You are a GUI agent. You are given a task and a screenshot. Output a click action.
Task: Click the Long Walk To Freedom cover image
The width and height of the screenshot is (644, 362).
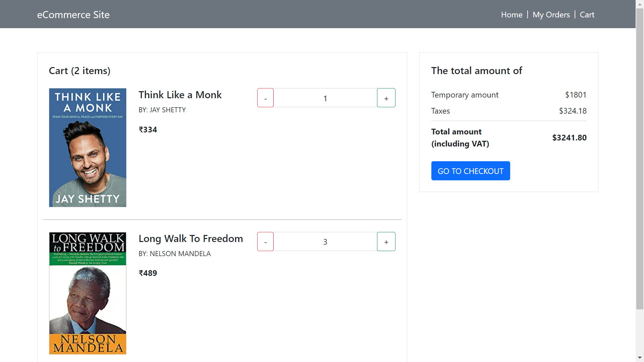click(x=88, y=293)
